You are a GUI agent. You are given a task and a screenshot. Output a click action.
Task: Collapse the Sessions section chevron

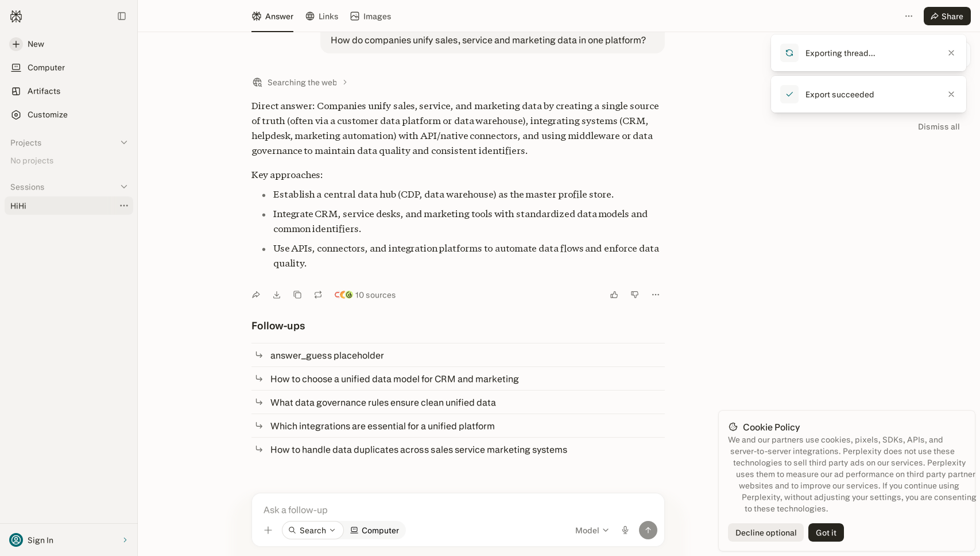click(x=124, y=187)
